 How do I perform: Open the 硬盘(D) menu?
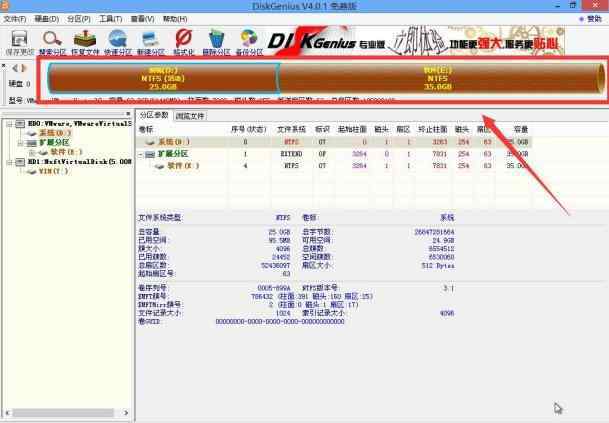pyautogui.click(x=47, y=19)
